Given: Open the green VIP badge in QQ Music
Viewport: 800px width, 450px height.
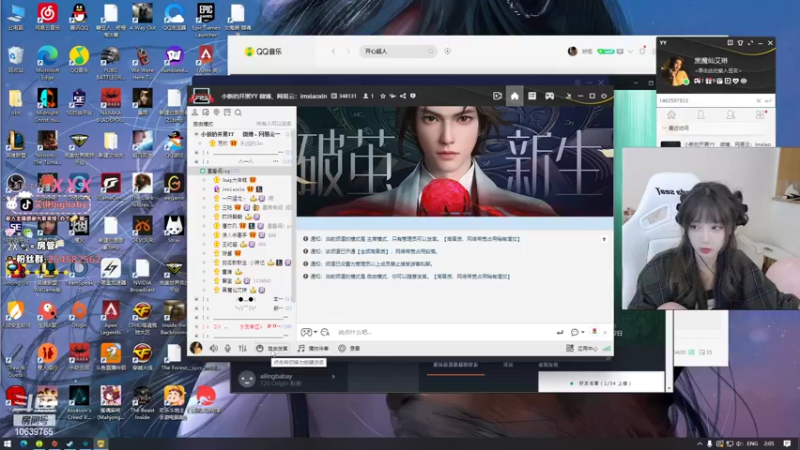Looking at the screenshot, I should [606, 52].
